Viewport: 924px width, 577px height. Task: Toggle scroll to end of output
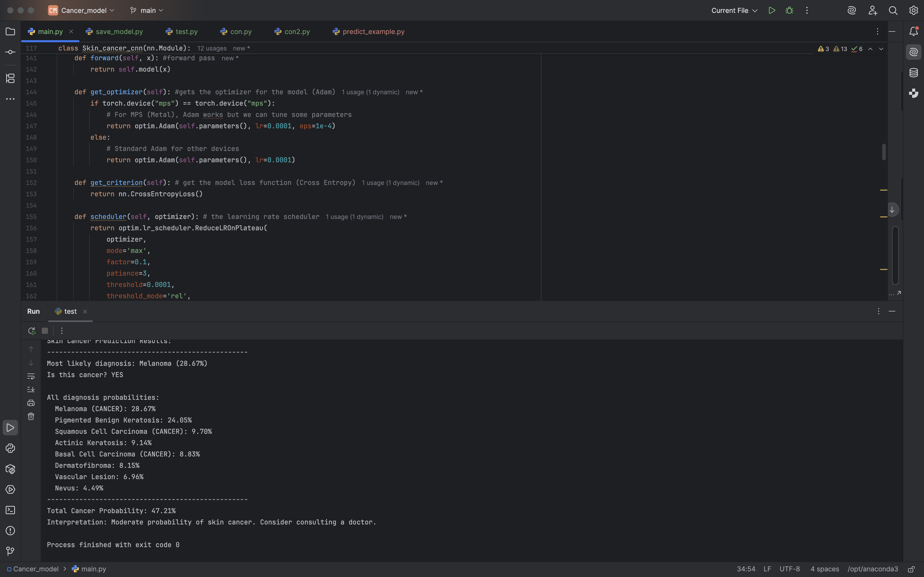click(31, 390)
